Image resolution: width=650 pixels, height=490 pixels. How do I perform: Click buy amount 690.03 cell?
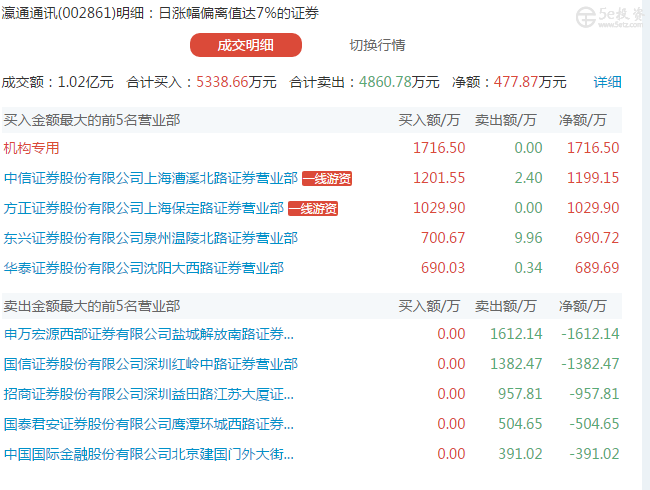[443, 267]
